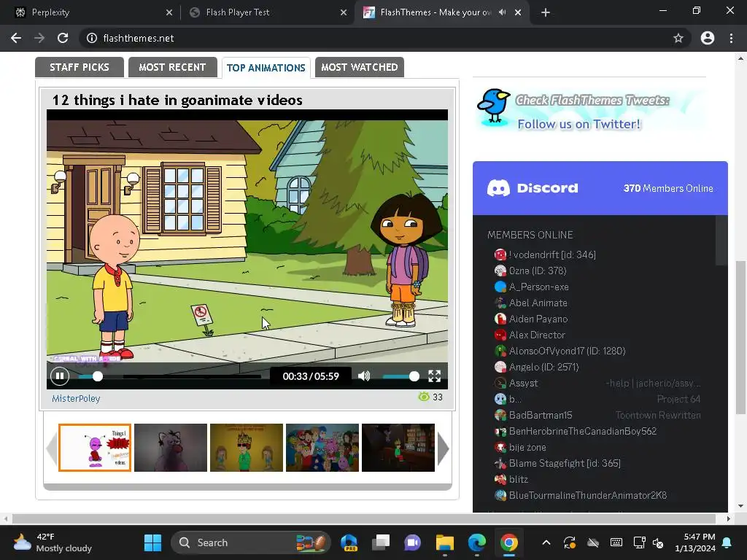The width and height of the screenshot is (747, 560).
Task: Select the fourth carousel thumbnail with character crowd
Action: pos(322,448)
